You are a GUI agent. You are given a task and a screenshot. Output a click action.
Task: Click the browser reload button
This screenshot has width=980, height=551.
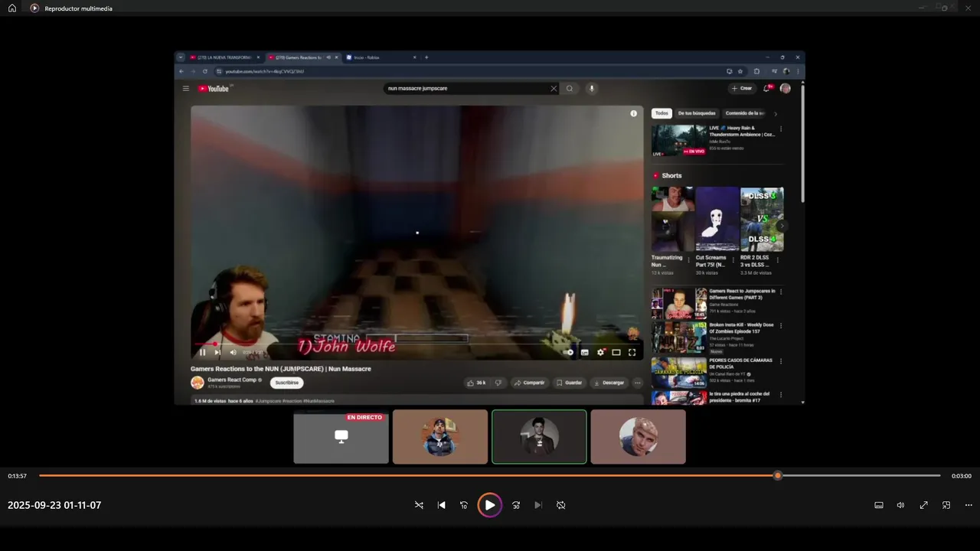point(204,71)
